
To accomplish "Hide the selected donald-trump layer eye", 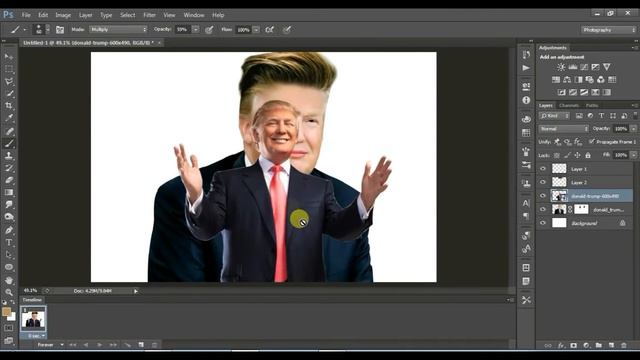I will 543,196.
